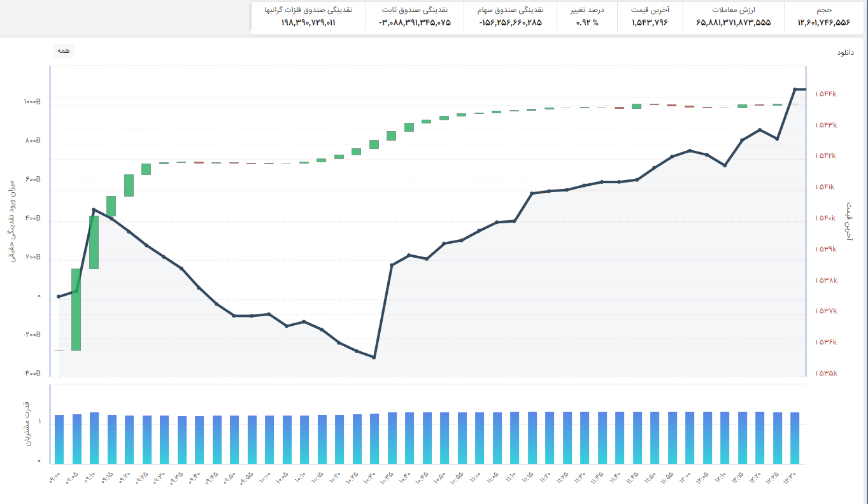Click the دانلود download link

[x=845, y=53]
